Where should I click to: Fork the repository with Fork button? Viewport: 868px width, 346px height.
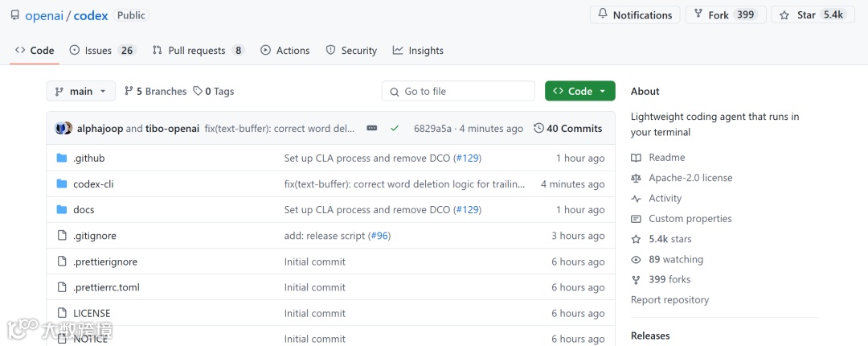(x=726, y=15)
